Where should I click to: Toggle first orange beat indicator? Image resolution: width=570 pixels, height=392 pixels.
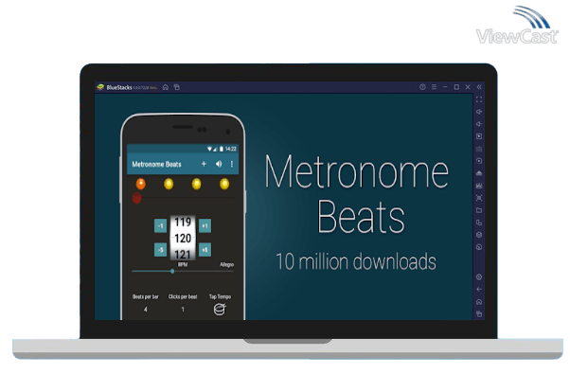click(141, 184)
